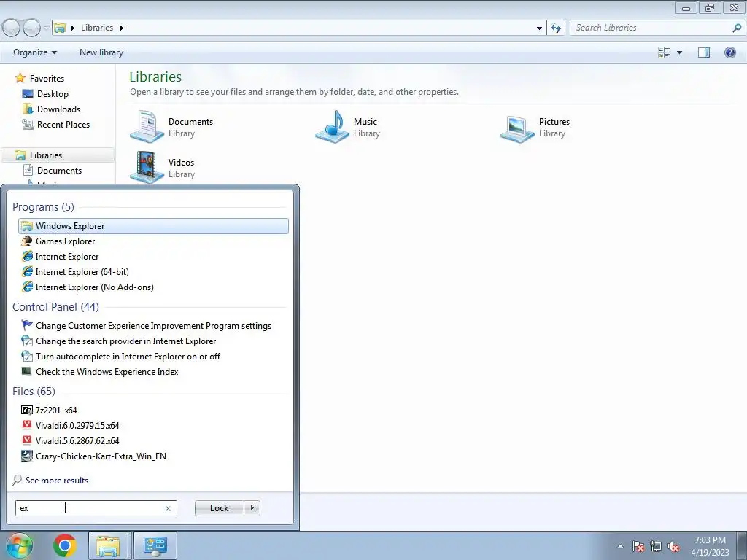
Task: Clear the Start menu search text
Action: (x=168, y=508)
